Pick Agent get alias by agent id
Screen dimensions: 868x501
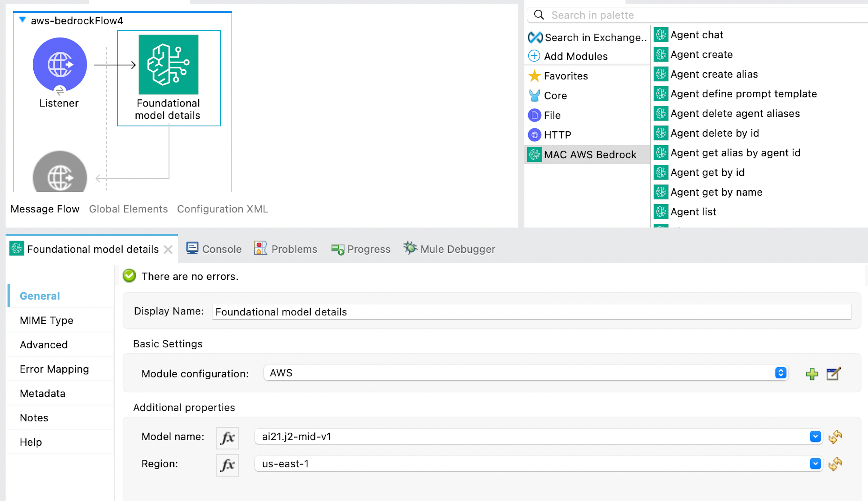tap(727, 152)
